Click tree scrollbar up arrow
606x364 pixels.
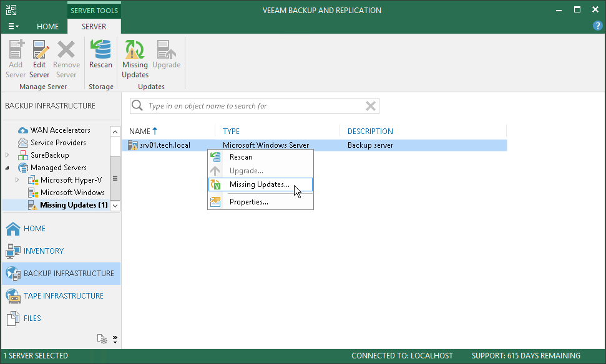tap(115, 132)
